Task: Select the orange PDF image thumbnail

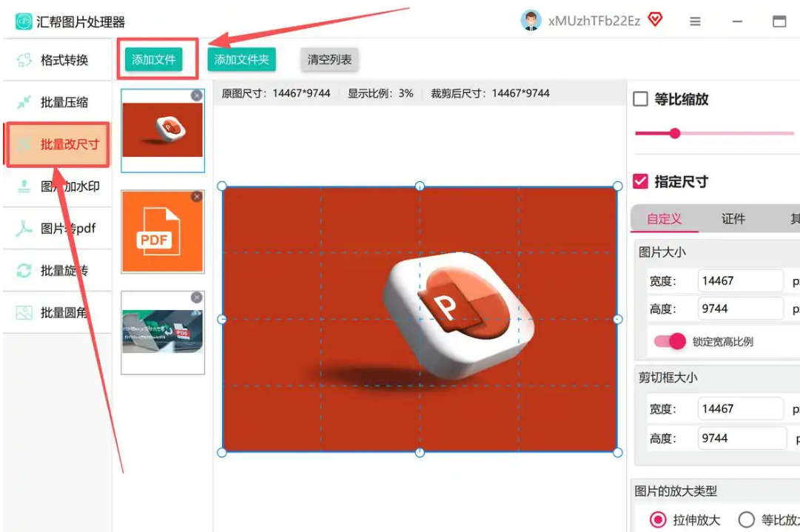Action: pos(163,232)
